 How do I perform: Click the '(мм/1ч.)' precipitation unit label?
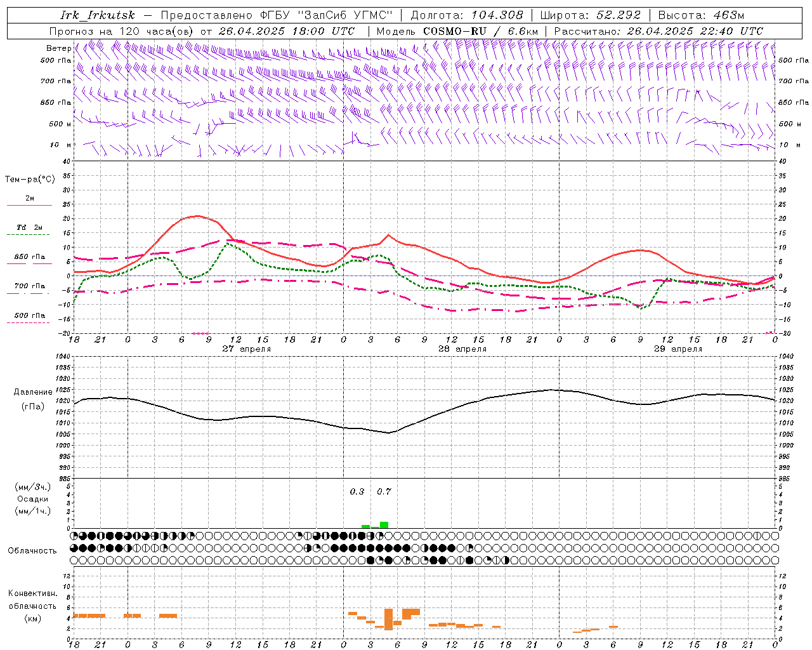[32, 511]
